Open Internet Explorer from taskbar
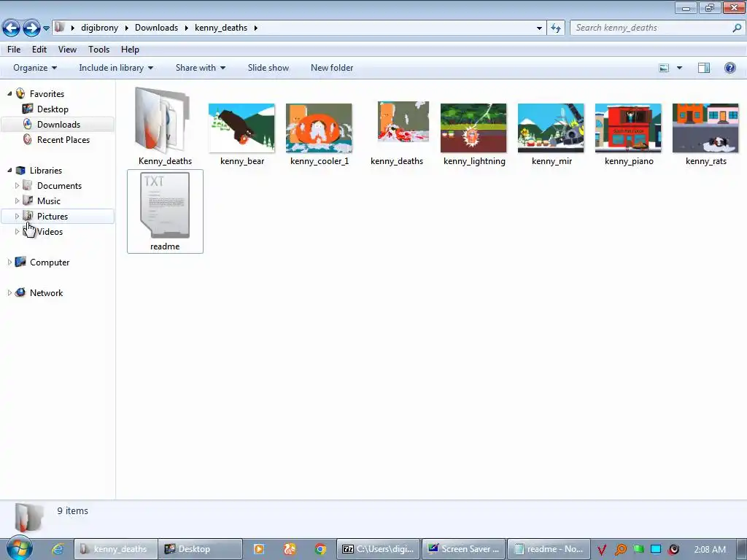This screenshot has width=747, height=560. pyautogui.click(x=58, y=549)
